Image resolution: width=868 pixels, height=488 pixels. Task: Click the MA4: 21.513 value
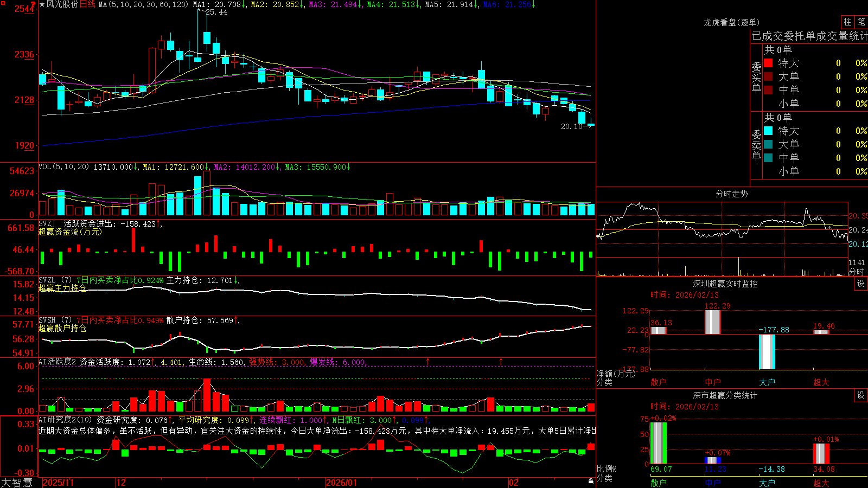click(x=392, y=4)
